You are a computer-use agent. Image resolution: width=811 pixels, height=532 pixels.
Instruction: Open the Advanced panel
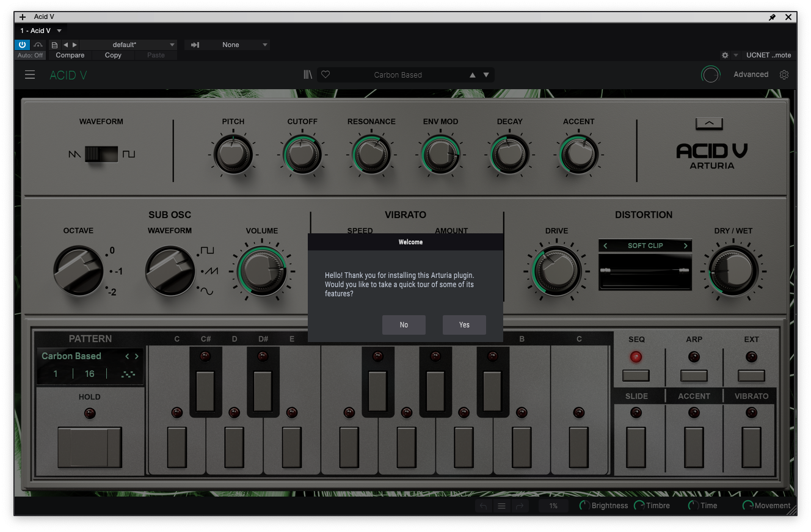coord(751,75)
